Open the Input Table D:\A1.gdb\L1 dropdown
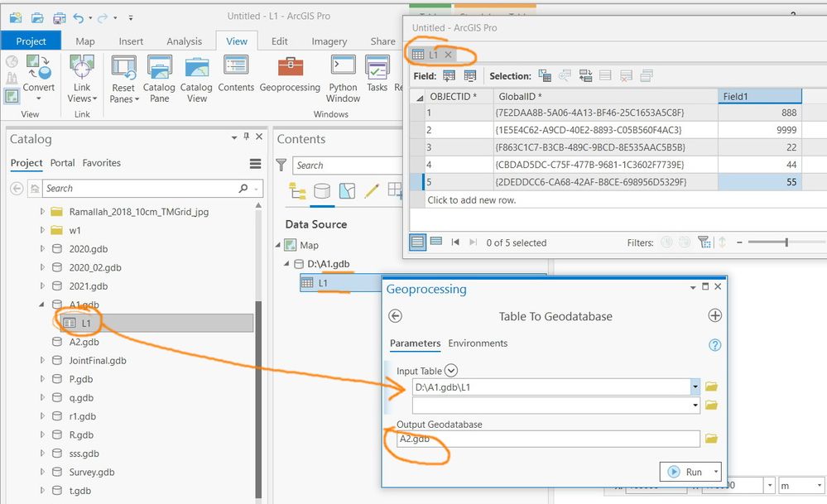Screen dimensions: 827x504 [x=695, y=387]
